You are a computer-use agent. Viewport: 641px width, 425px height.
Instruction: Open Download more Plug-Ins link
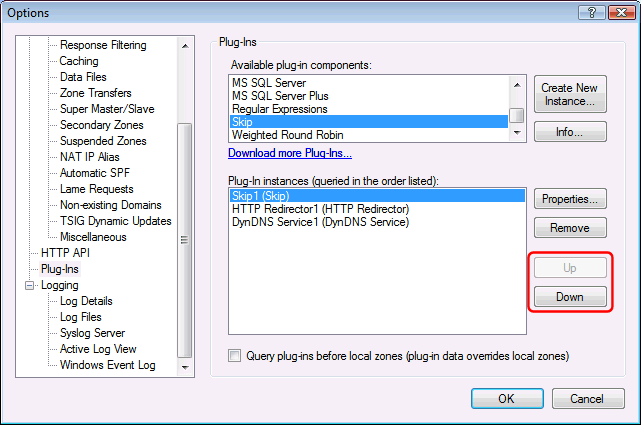tap(290, 153)
